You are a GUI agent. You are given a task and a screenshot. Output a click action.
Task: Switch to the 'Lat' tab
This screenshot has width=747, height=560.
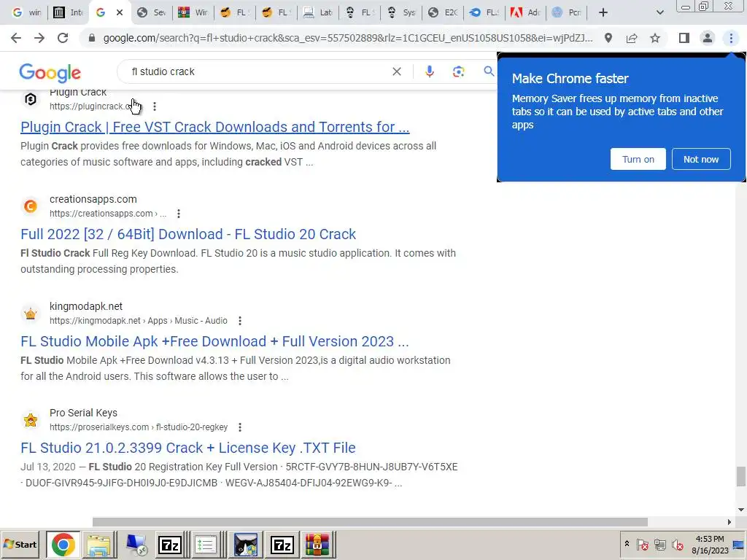tap(318, 12)
